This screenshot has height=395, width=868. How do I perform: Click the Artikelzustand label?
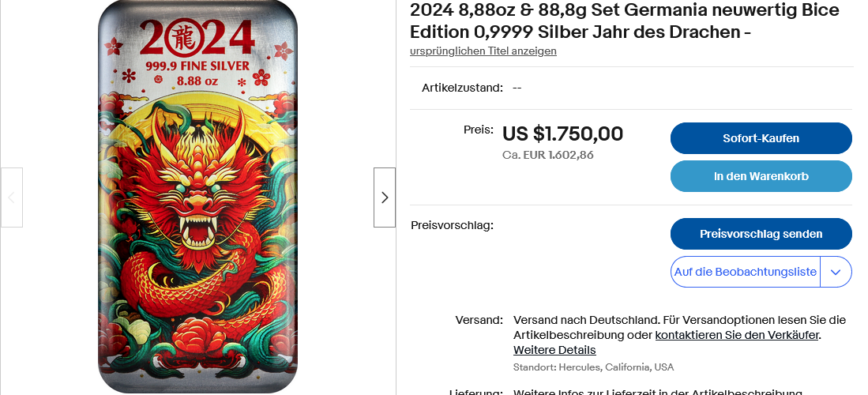coord(462,88)
